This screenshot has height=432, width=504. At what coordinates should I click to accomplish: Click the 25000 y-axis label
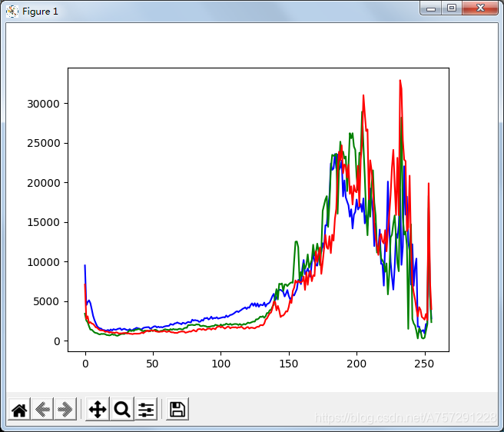click(43, 143)
